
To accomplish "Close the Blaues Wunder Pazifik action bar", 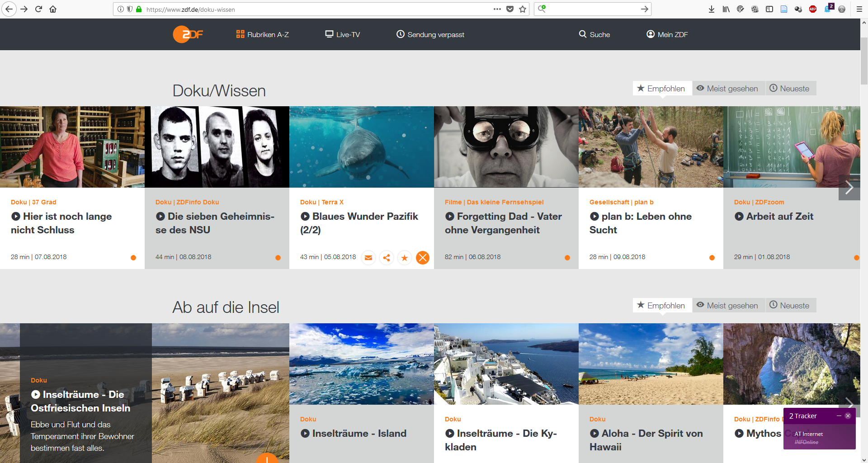I will click(x=423, y=258).
